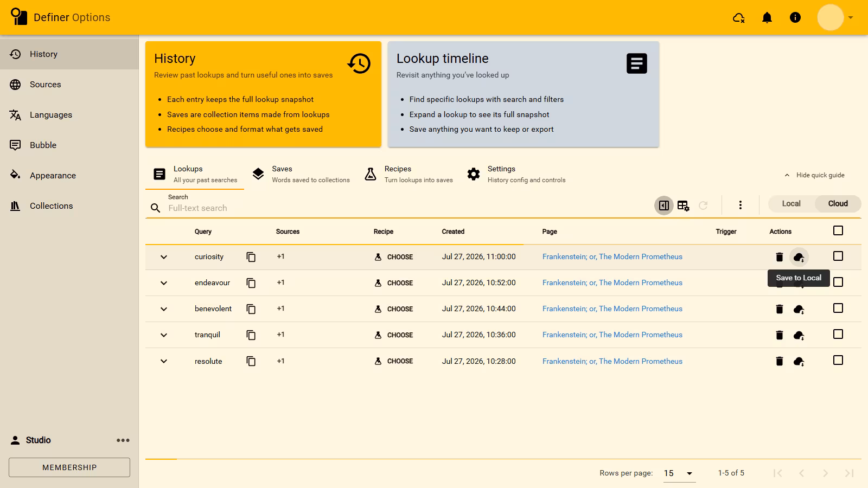
Task: Expand the endeavour row
Action: coord(164,283)
